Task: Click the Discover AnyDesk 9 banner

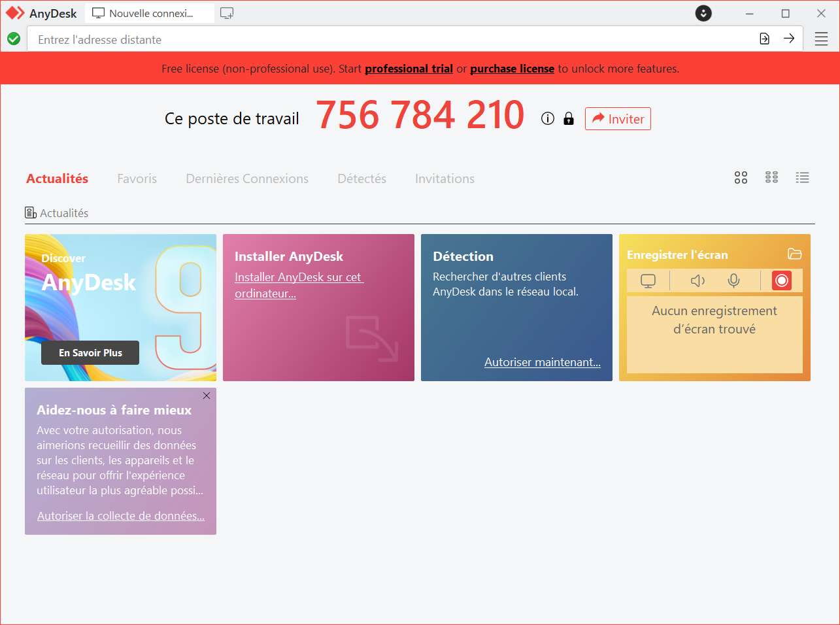Action: (x=120, y=307)
